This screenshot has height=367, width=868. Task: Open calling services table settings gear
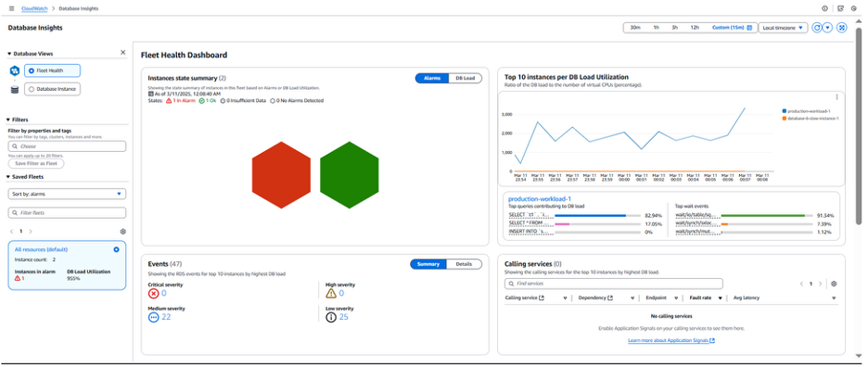[834, 284]
